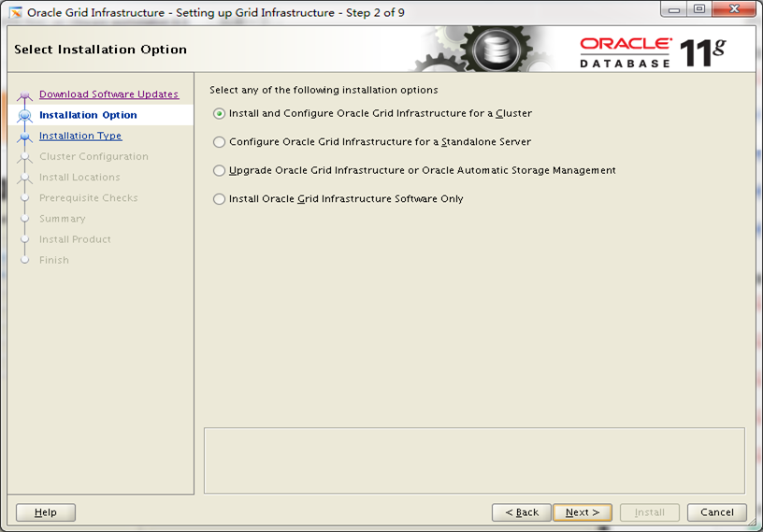Click the Select Installation Option heading

(100, 50)
